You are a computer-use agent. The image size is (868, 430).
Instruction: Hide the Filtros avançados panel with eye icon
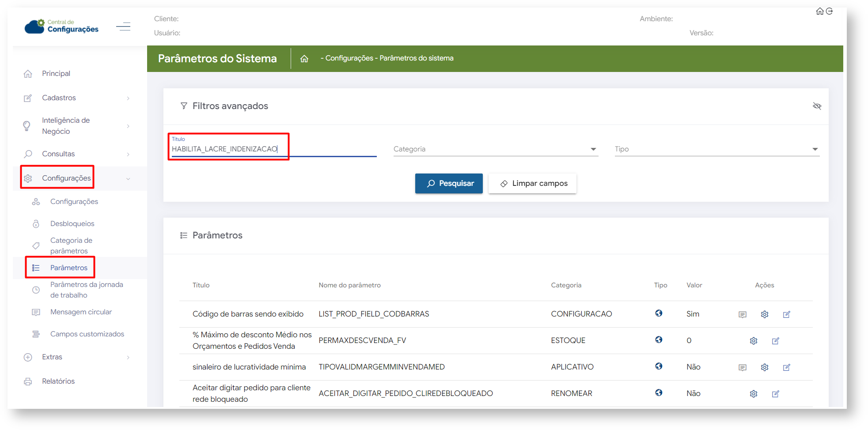(x=817, y=106)
